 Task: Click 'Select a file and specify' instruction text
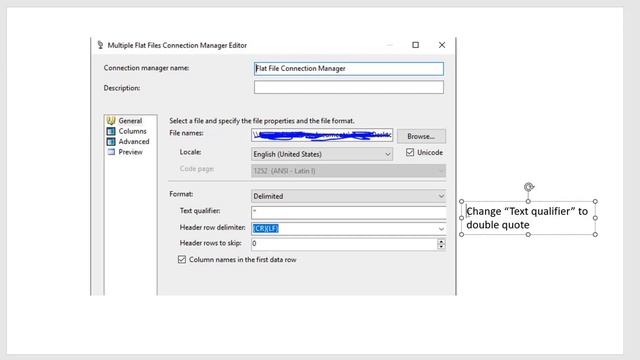pyautogui.click(x=262, y=121)
